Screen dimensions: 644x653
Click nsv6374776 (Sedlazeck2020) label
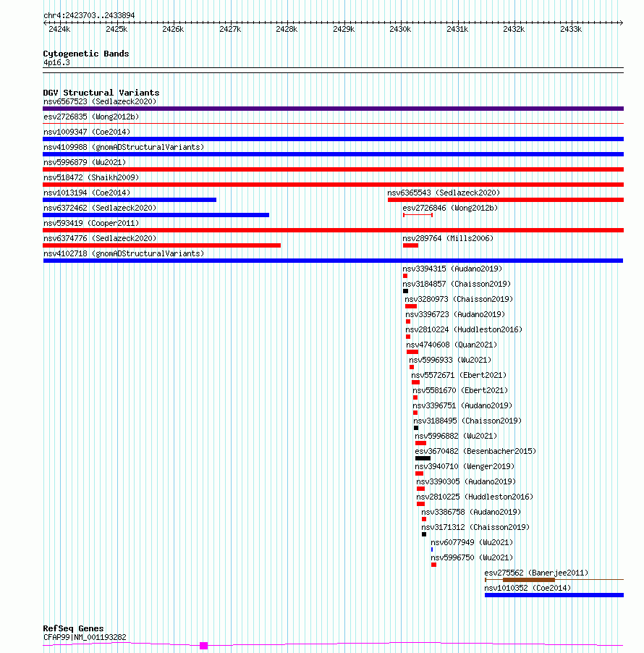tap(100, 239)
